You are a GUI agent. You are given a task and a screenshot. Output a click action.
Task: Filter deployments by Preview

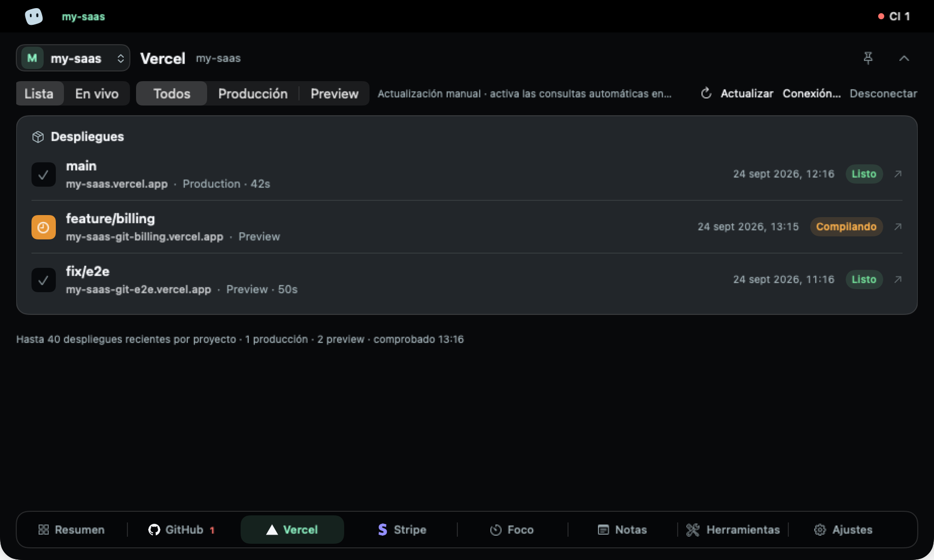coord(335,93)
